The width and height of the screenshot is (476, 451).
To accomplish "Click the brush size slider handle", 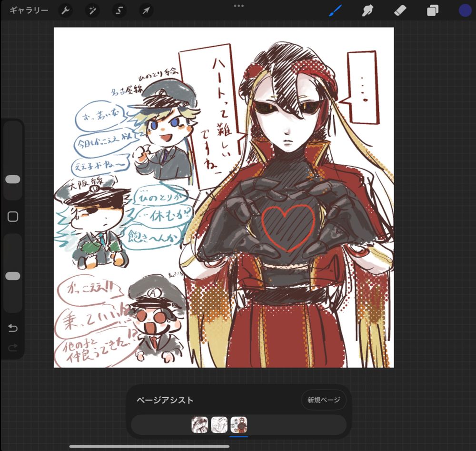I will click(13, 179).
